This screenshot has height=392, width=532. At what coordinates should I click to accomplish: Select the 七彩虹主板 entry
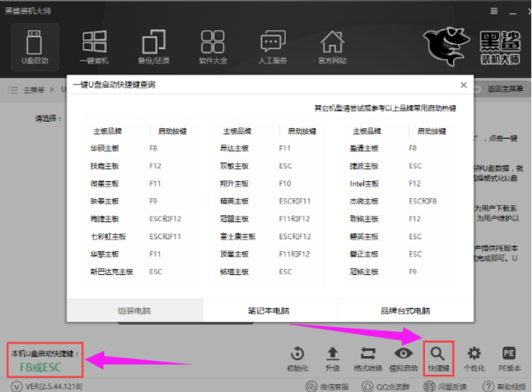(x=108, y=236)
